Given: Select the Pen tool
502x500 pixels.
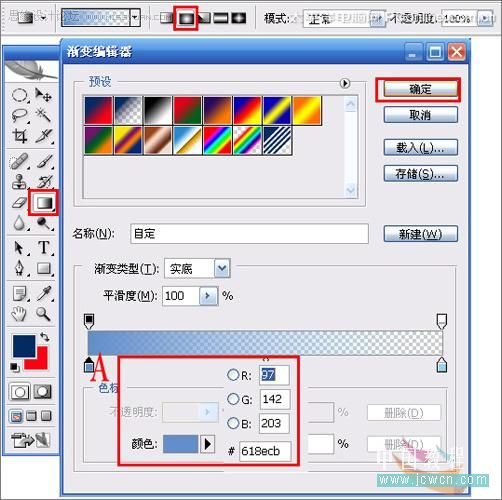Looking at the screenshot, I should coord(19,268).
